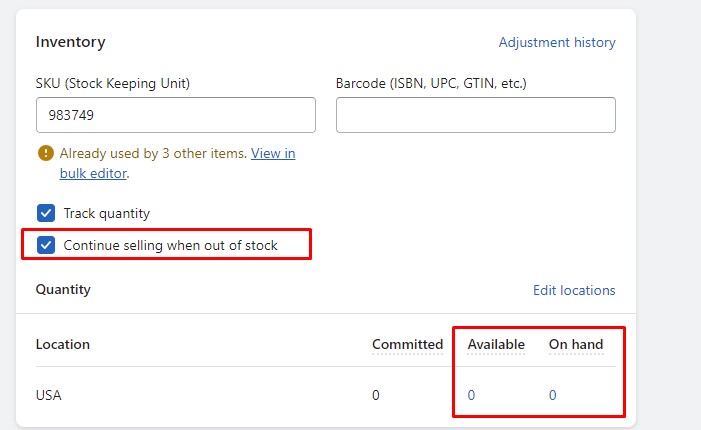
Task: Click the empty Barcode input field
Action: pos(475,115)
